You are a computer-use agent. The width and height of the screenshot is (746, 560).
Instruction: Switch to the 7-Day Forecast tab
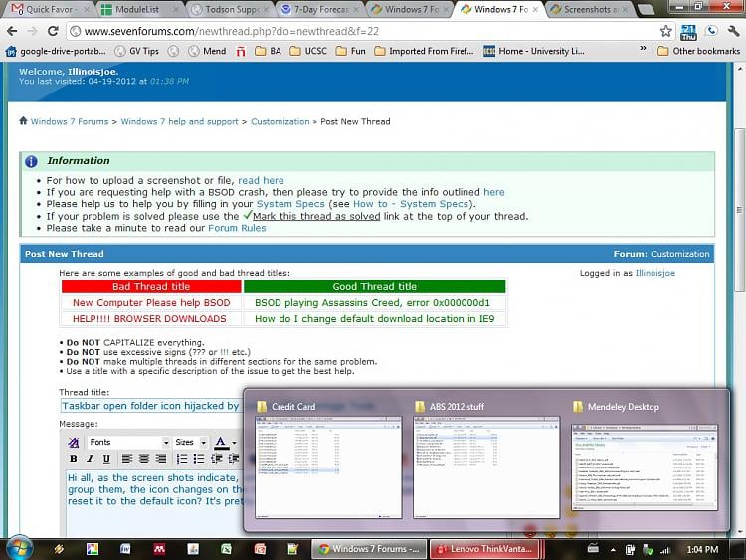click(319, 9)
